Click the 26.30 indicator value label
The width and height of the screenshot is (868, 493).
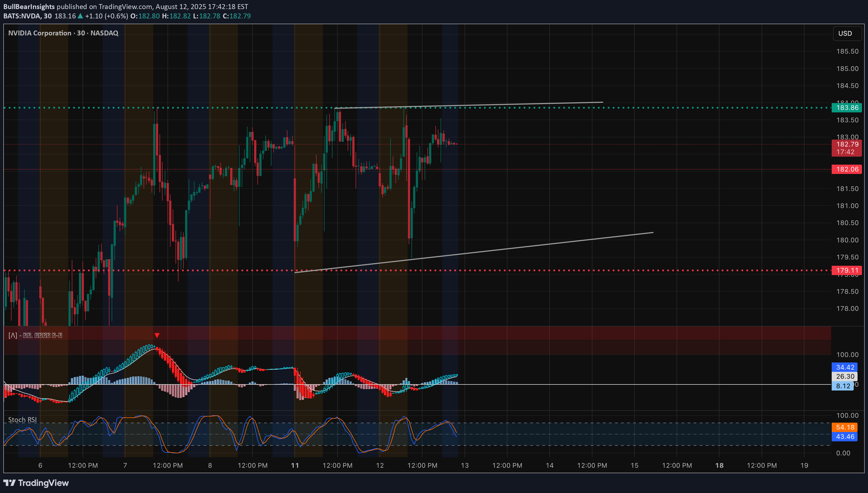pyautogui.click(x=845, y=376)
